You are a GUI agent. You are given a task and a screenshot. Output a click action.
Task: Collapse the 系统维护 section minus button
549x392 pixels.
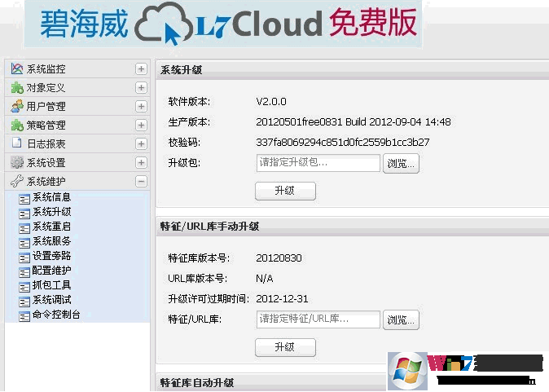[x=141, y=182]
